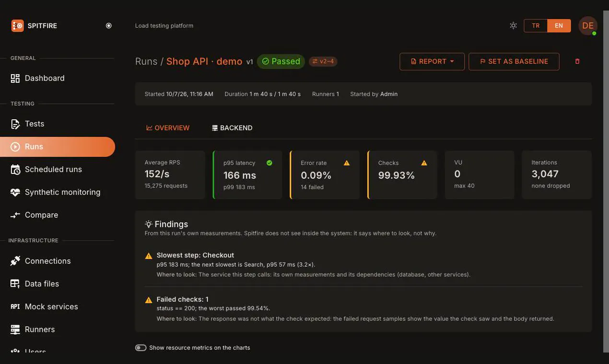Open Runs in sidebar
The width and height of the screenshot is (609, 364).
coord(58,147)
